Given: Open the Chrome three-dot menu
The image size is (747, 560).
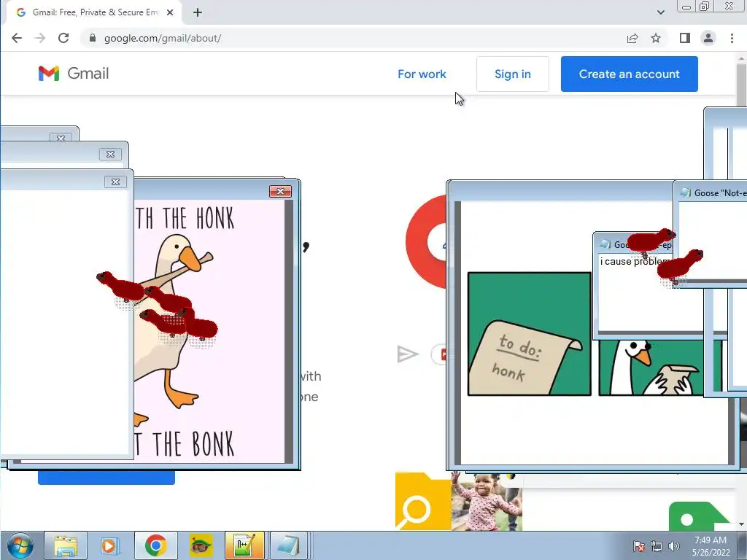Looking at the screenshot, I should [x=732, y=38].
